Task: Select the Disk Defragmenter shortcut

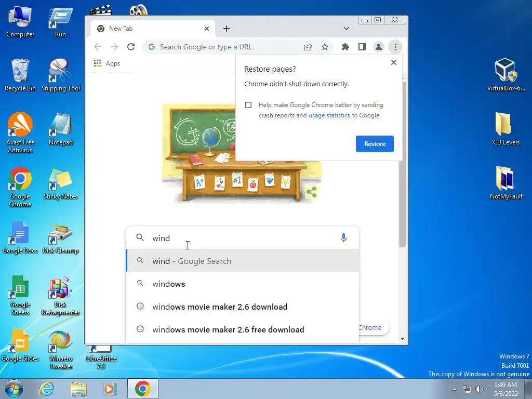Action: click(x=60, y=295)
